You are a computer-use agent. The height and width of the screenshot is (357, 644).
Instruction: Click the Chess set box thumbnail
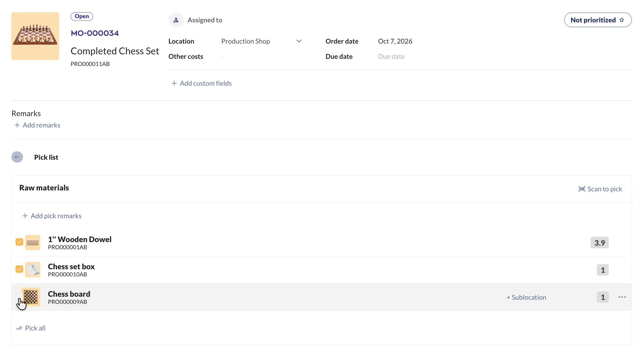click(33, 270)
